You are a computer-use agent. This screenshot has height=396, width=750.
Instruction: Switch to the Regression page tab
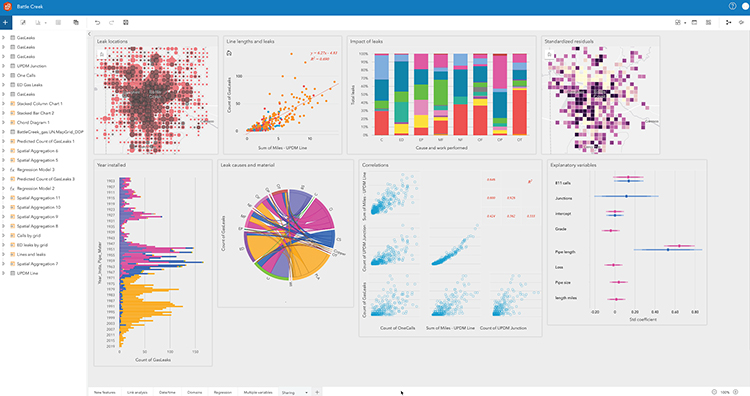(222, 392)
